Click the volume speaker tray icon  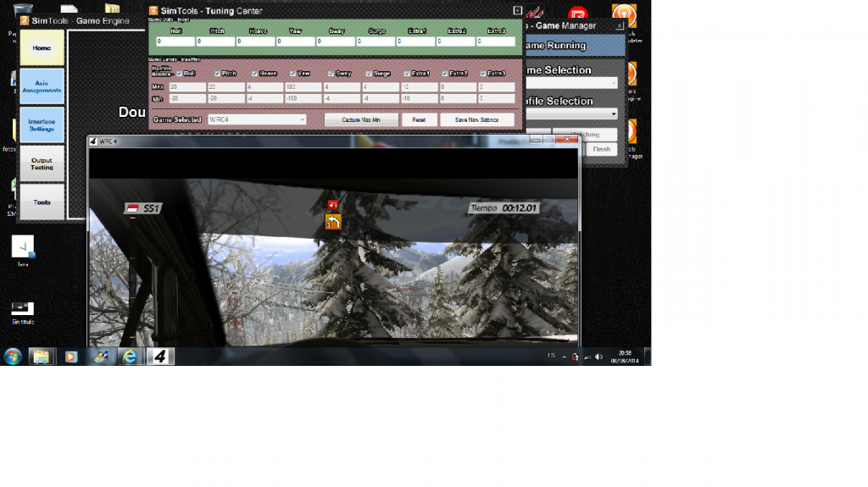pos(599,357)
